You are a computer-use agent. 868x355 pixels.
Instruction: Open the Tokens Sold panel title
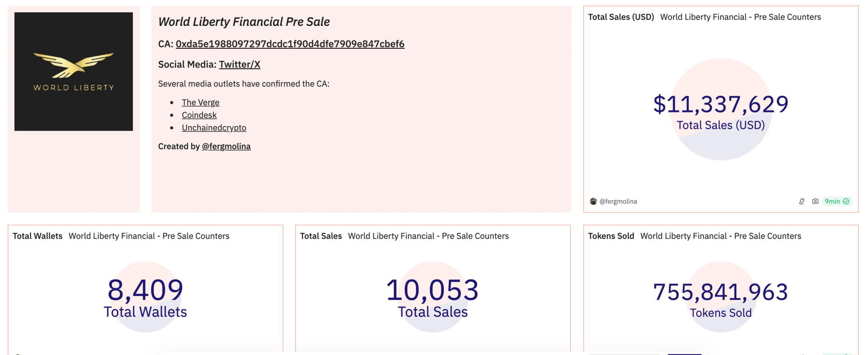point(611,236)
